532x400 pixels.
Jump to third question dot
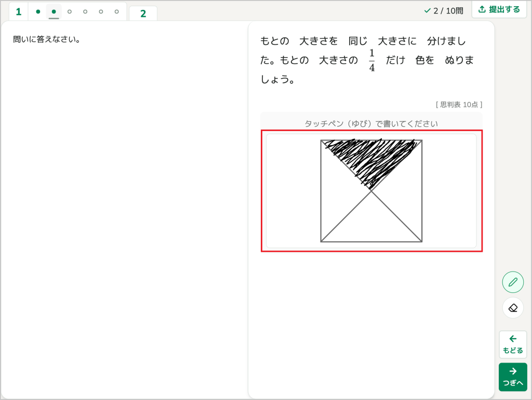pos(70,11)
